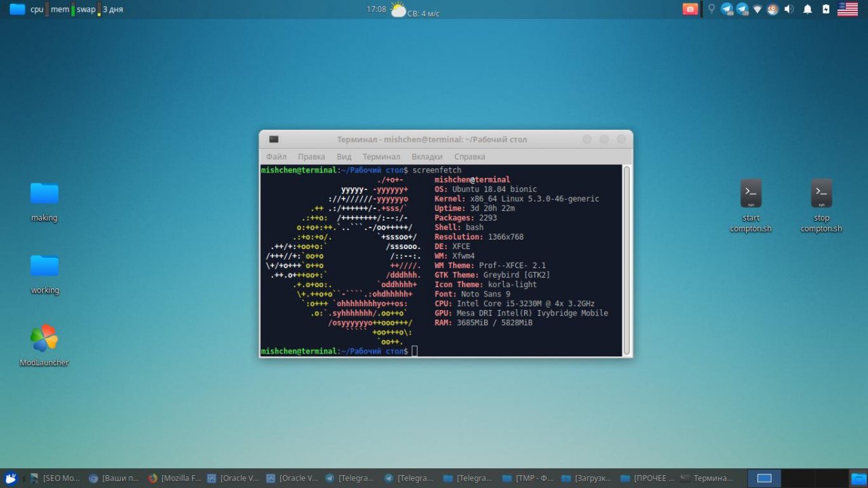
Task: Click the 'screenfetch' command text
Action: tap(437, 170)
